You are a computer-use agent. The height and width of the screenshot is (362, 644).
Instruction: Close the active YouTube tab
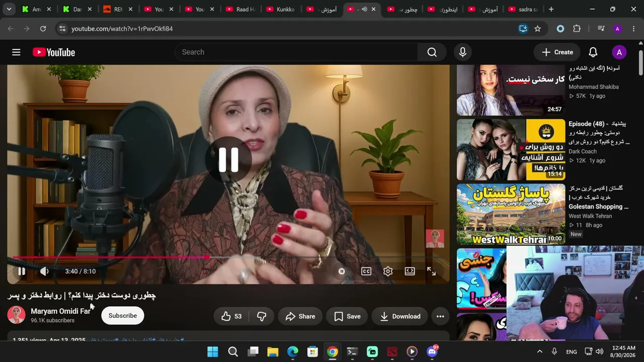(373, 9)
